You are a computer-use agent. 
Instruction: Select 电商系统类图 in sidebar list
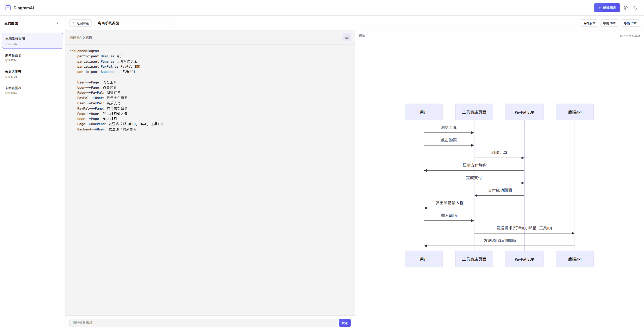[x=32, y=41]
